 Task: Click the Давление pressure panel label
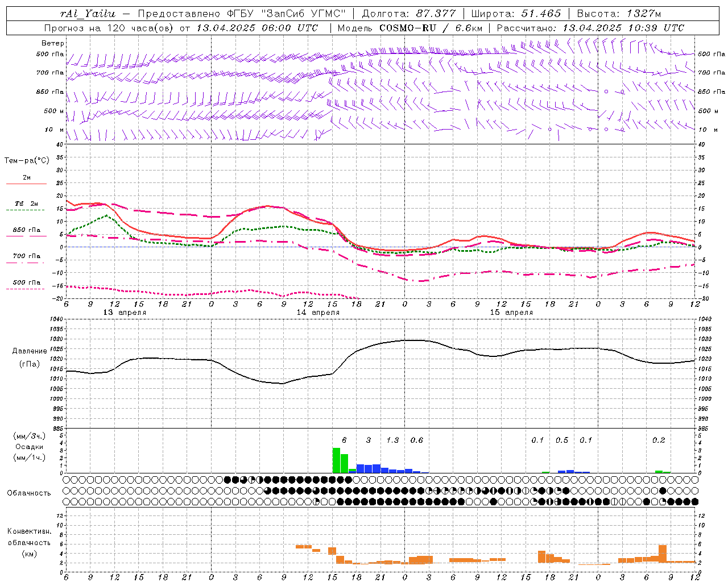pyautogui.click(x=30, y=351)
